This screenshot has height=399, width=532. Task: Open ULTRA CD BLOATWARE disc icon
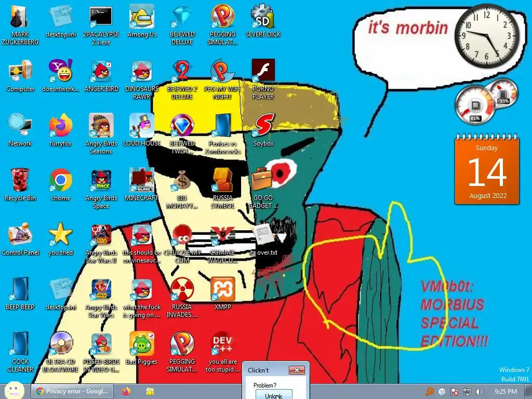coord(60,353)
